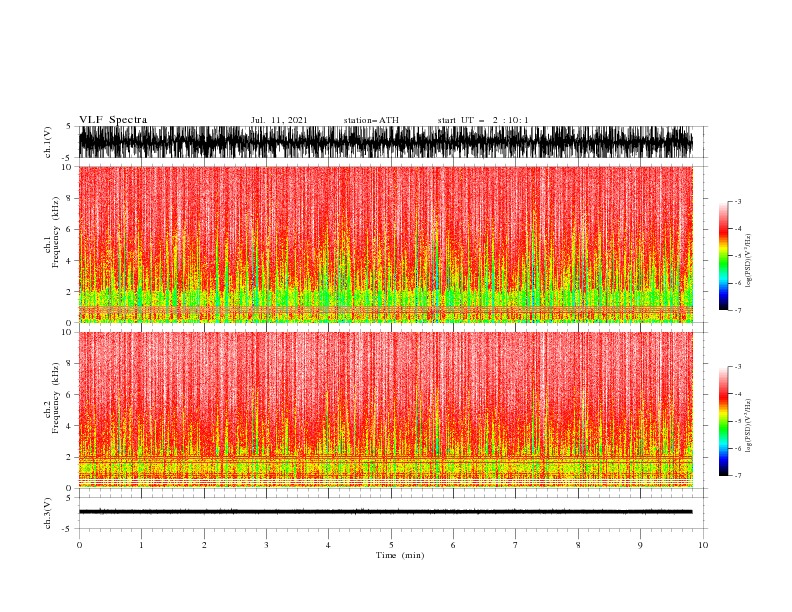Click the 'VLF Spectra' title text
This screenshot has height=612, width=792.
113,120
